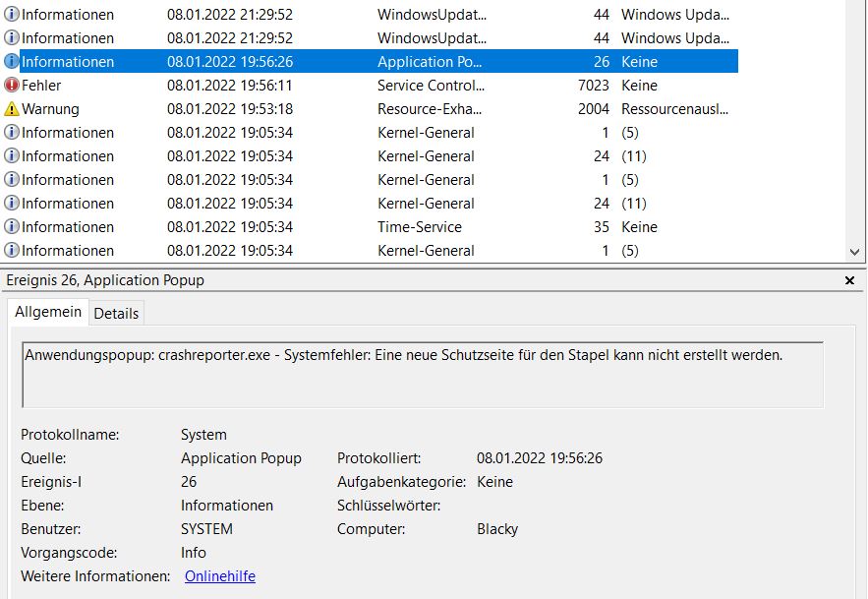Close the Ereignis 26 details pane
Screen dimensions: 868x599
tap(850, 281)
